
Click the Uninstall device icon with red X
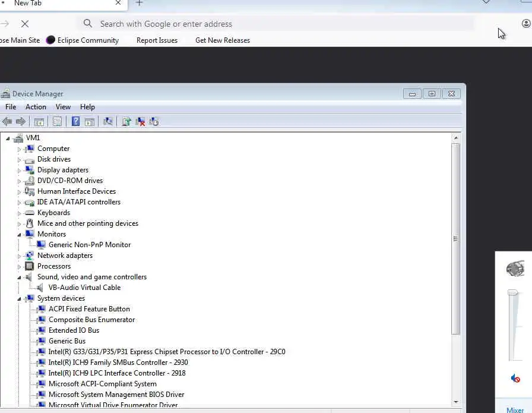tap(140, 122)
